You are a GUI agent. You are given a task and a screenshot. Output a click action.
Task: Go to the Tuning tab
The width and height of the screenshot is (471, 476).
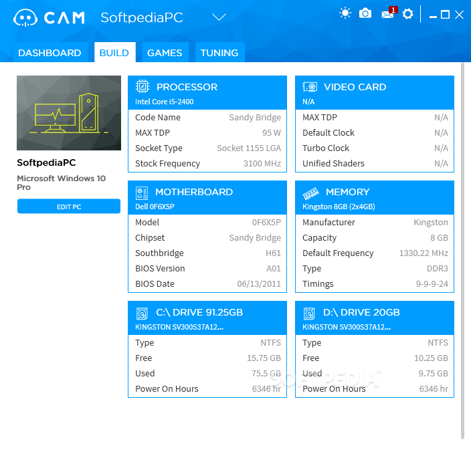tap(219, 53)
